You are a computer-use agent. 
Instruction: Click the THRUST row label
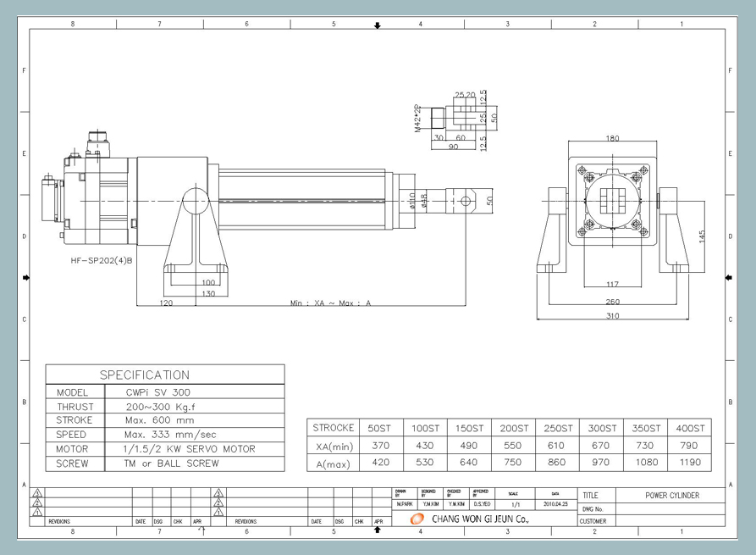pos(75,407)
